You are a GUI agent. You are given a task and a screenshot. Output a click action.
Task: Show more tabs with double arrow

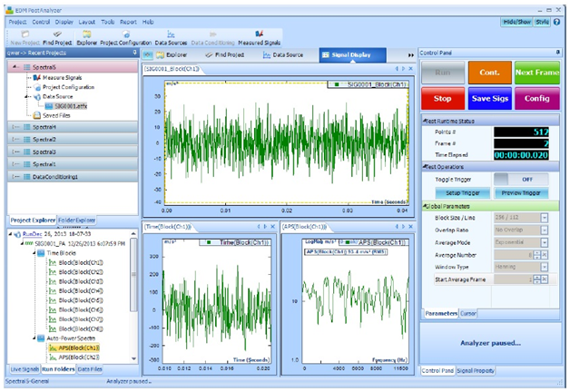(x=411, y=55)
